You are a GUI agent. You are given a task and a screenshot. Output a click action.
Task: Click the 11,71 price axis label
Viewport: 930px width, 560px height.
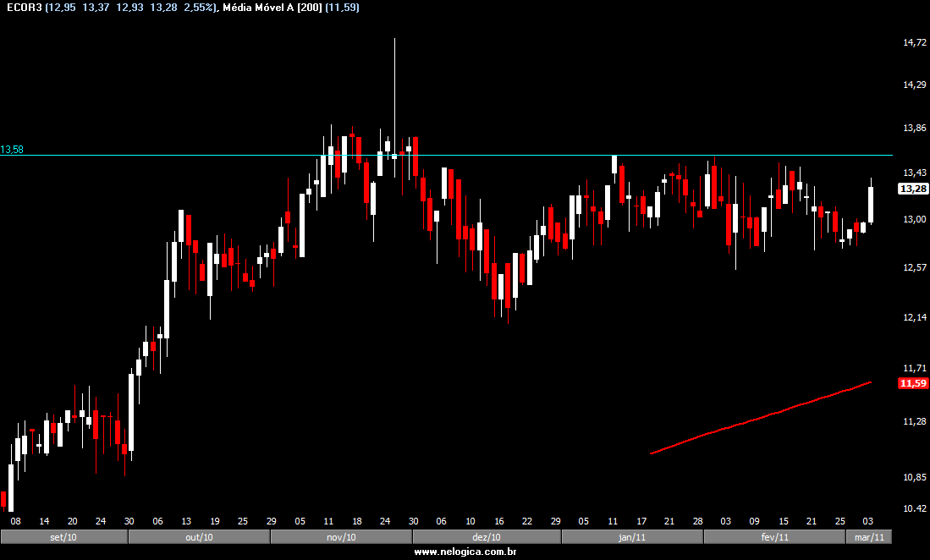coord(915,368)
